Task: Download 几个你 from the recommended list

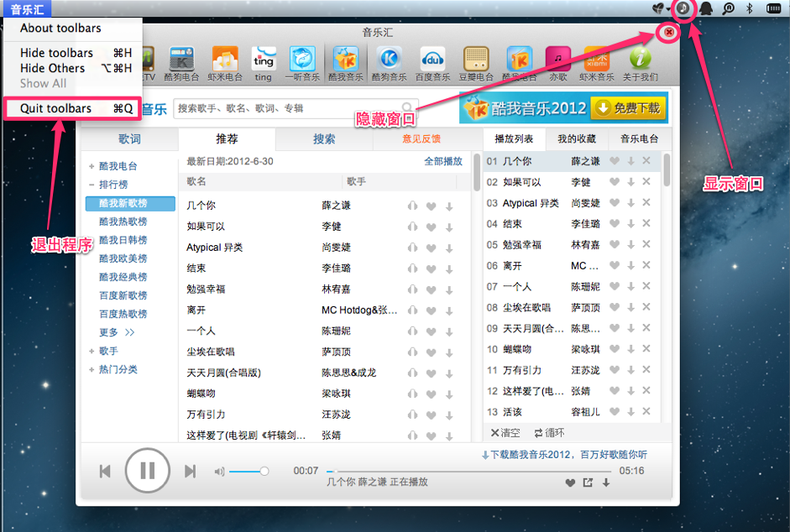Action: 449,206
